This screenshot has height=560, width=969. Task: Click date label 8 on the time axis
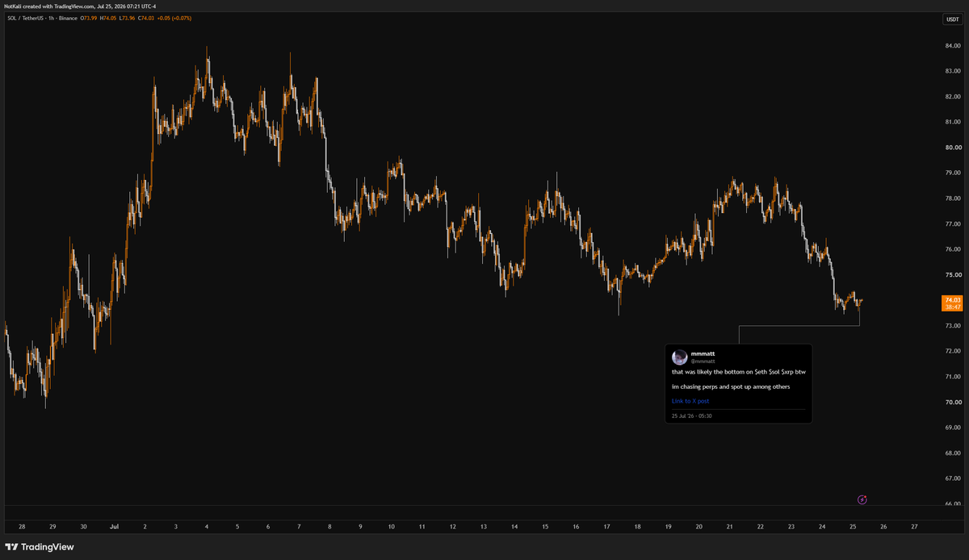click(x=329, y=526)
